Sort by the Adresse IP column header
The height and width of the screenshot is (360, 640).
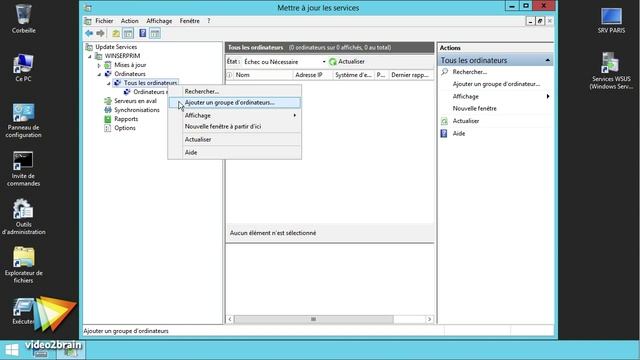click(x=313, y=75)
